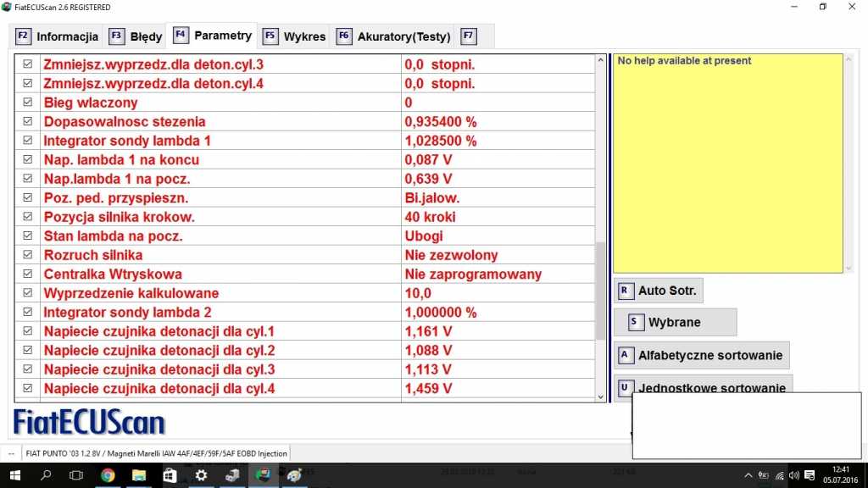Screen dimensions: 868x488
Task: Open Task View in the taskbar
Action: 76,475
